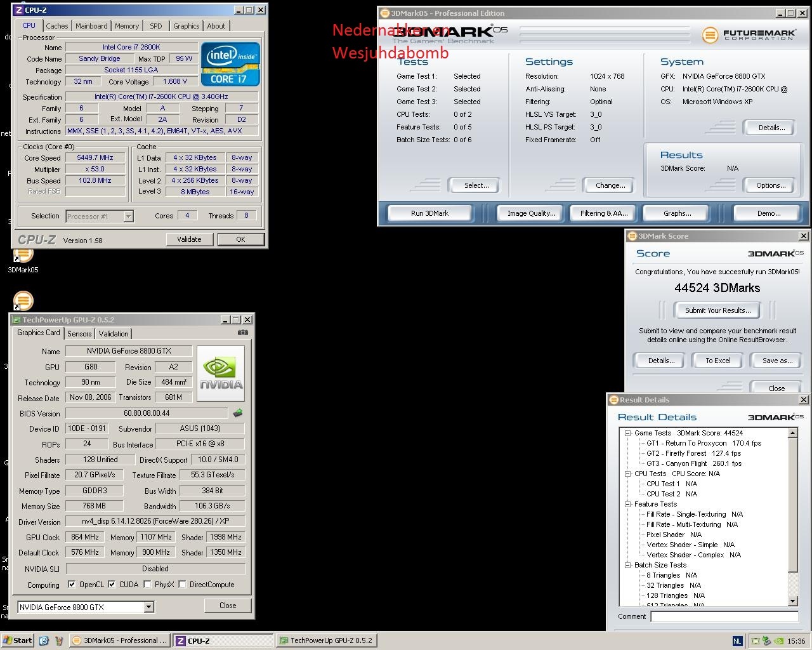Click the Futuremark Corporation logo
Screen dimensions: 812x650
coord(749,34)
